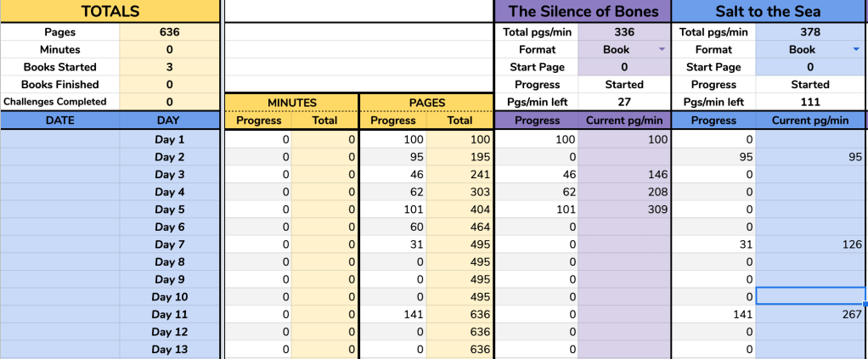Select Day 6 pages total cell showing 464

[459, 227]
